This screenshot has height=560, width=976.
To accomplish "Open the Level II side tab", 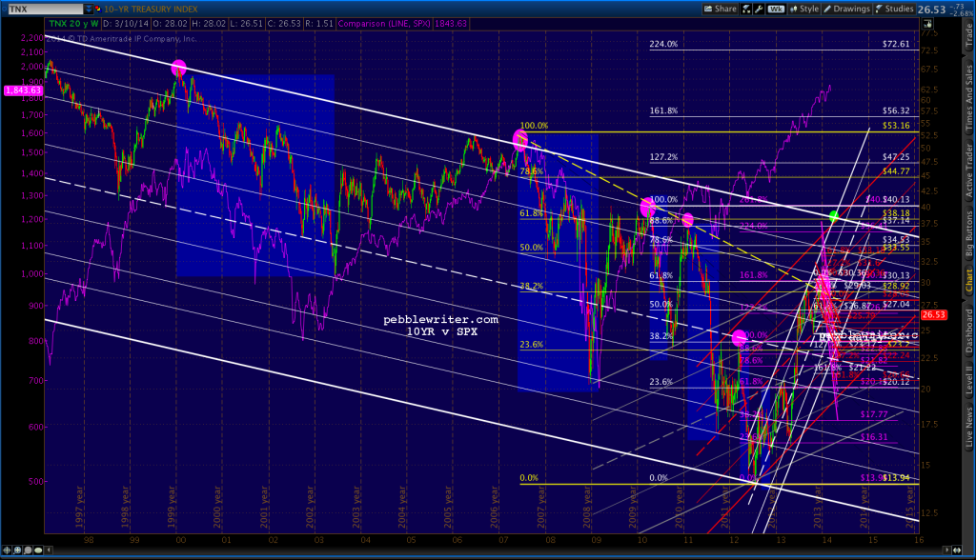I will coord(968,380).
